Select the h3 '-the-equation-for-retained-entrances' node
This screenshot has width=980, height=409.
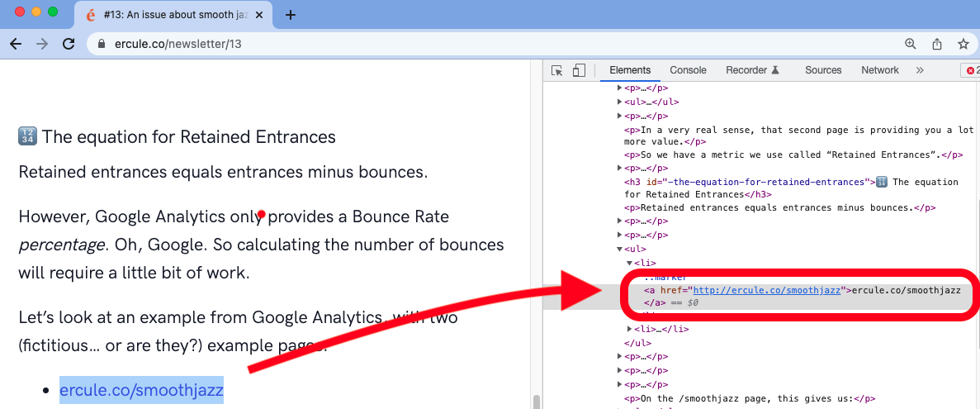[791, 188]
